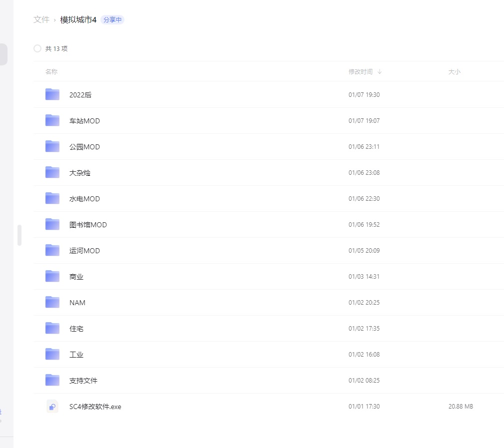Open the 图书馆MOD folder icon
This screenshot has width=504, height=448.
pos(52,224)
